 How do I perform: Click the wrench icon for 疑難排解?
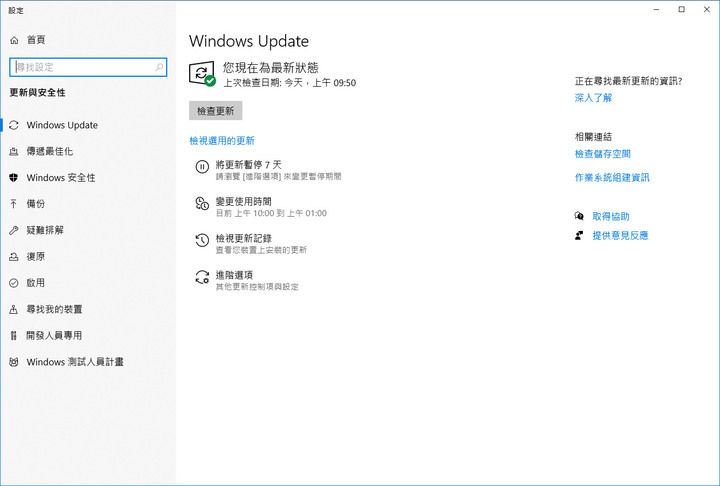14,230
